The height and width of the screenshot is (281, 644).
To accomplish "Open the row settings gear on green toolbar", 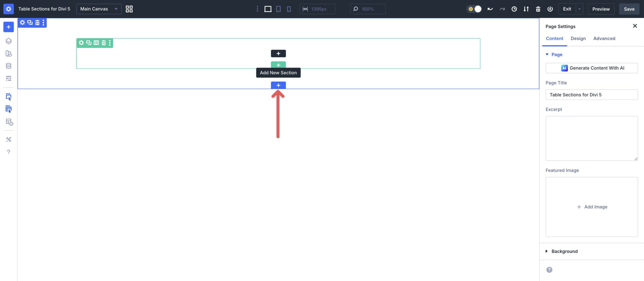I will [81, 43].
